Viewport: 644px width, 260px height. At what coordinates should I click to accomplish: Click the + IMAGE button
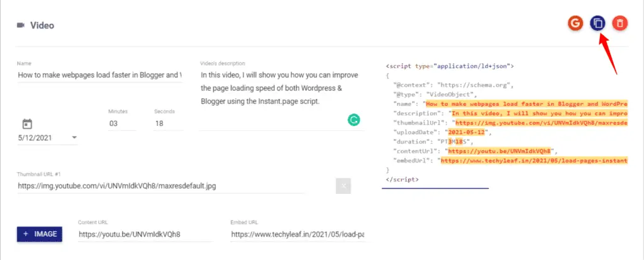40,234
